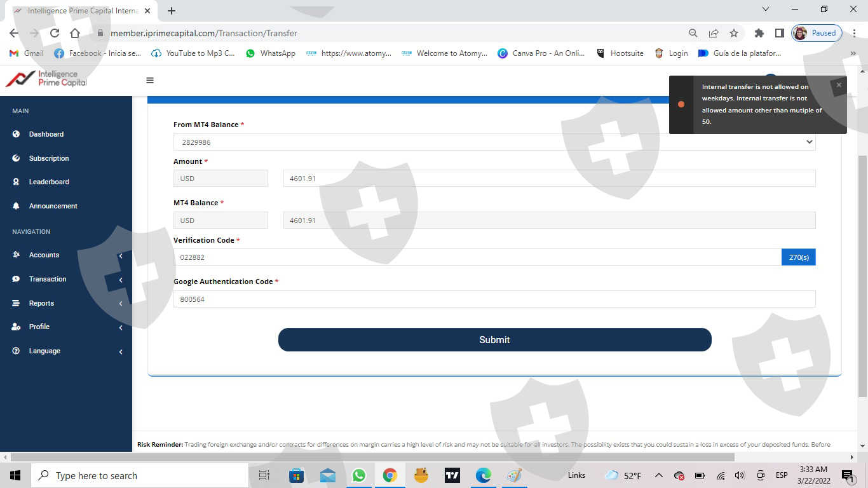Open the Subscription menu item
Viewport: 868px width, 488px height.
click(x=49, y=158)
